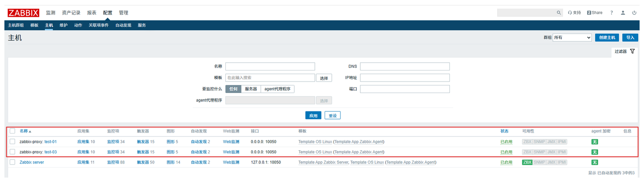Click the 重设 filter button
The width and height of the screenshot is (644, 182).
pyautogui.click(x=333, y=115)
